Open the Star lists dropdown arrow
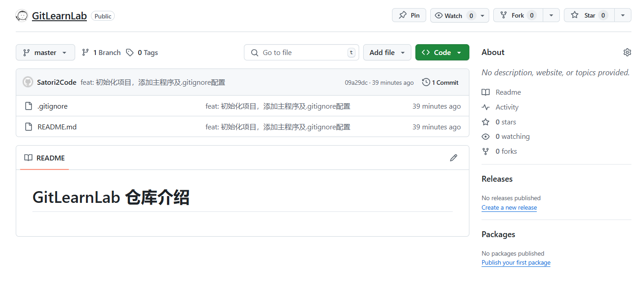The height and width of the screenshot is (284, 644). point(623,15)
